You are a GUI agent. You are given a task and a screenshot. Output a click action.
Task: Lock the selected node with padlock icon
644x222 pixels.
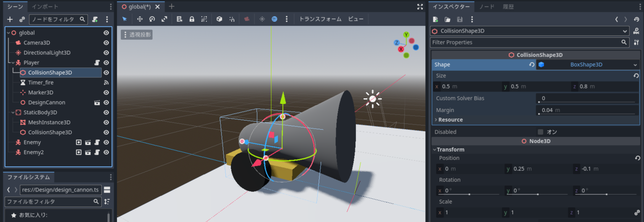[x=192, y=19]
